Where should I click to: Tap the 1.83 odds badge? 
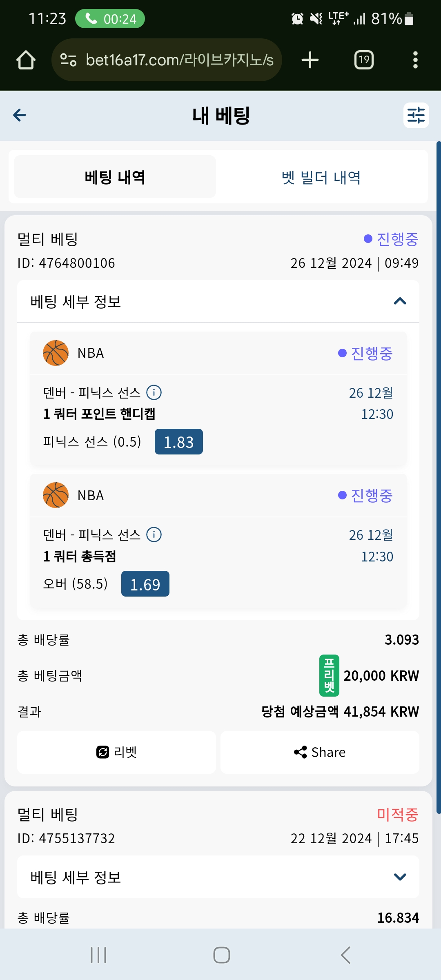point(179,442)
